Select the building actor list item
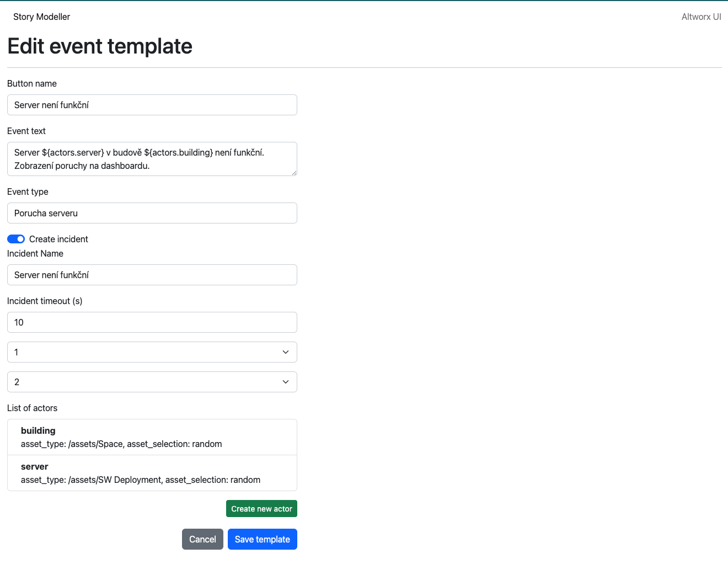 click(x=152, y=437)
